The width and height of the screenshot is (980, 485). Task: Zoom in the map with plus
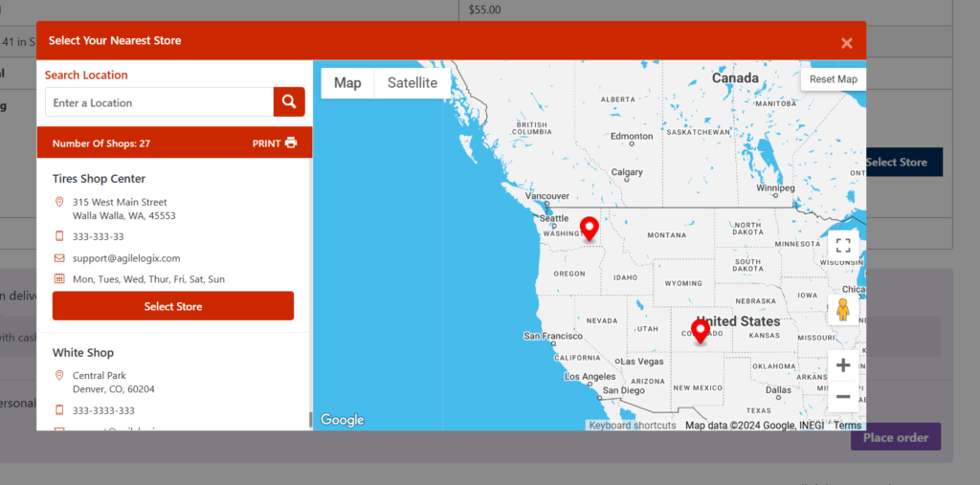point(843,365)
